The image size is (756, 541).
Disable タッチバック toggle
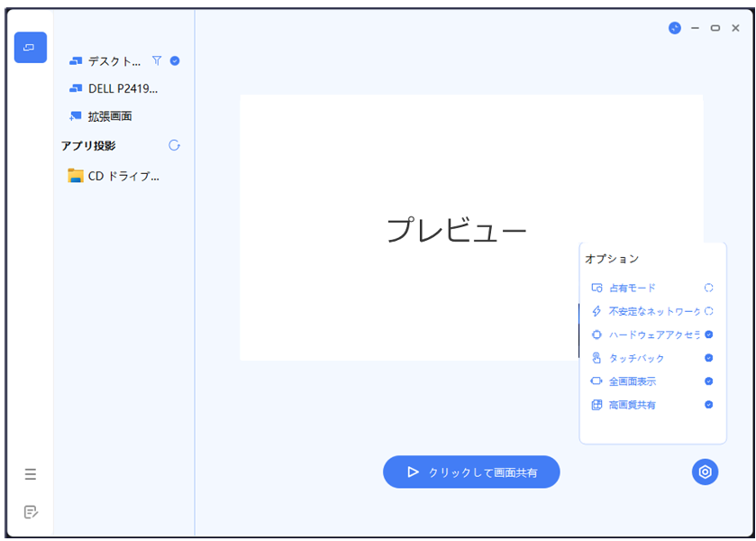[709, 358]
